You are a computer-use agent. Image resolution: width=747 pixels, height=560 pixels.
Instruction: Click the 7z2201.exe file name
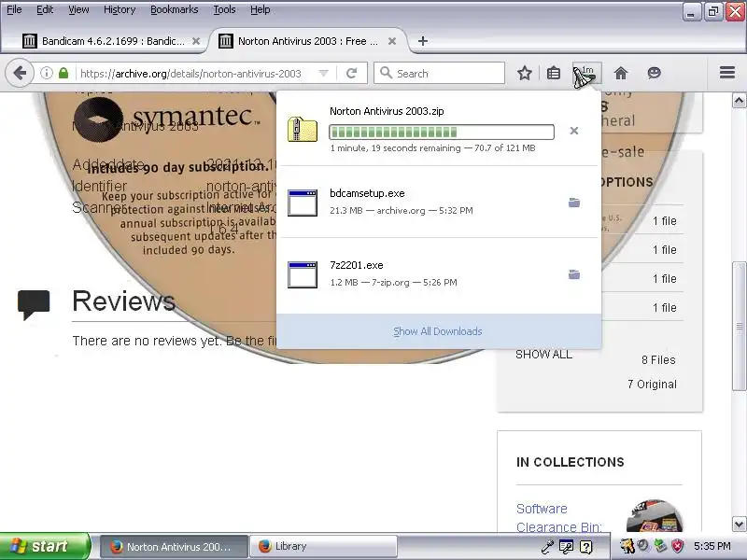[357, 265]
